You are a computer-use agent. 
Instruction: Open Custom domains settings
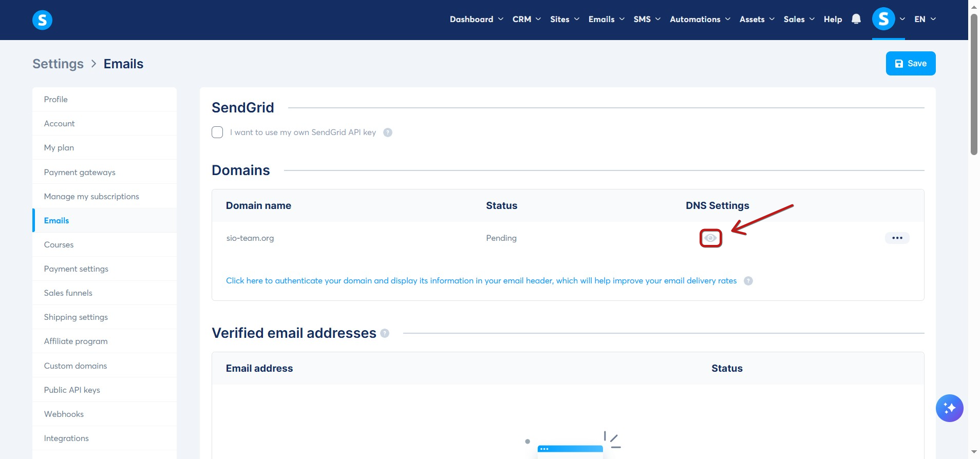click(105, 366)
